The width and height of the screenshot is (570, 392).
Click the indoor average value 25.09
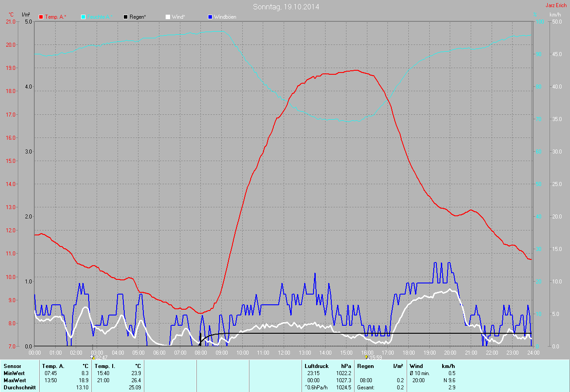point(135,388)
